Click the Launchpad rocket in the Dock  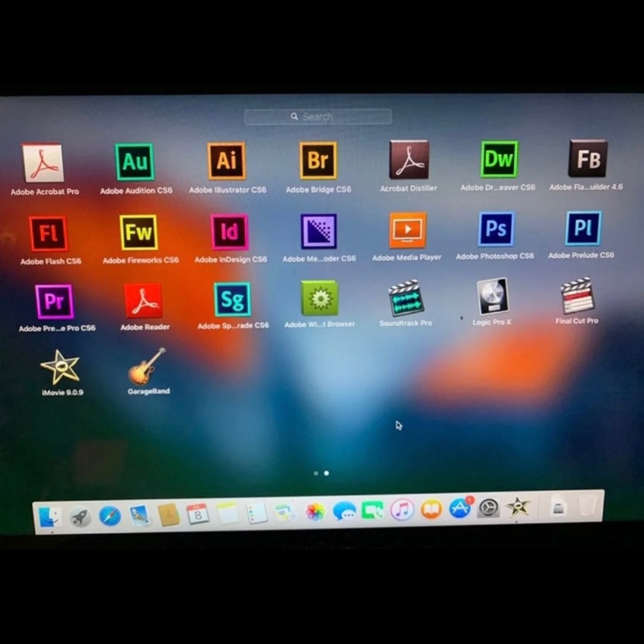click(80, 516)
